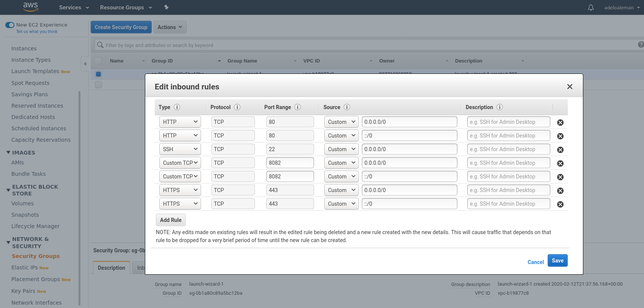Delete the last HTTPS ::/0 rule
The height and width of the screenshot is (308, 644).
[560, 204]
